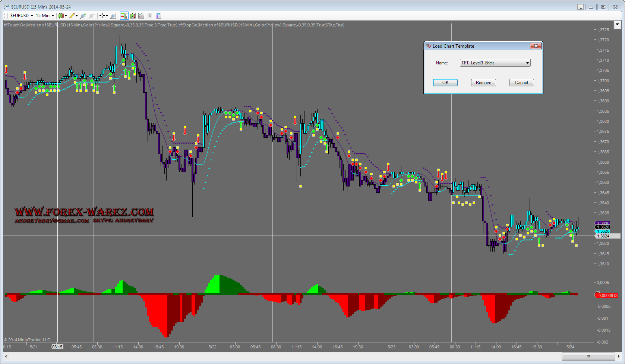Viewport: 625px width, 364px height.
Task: Click Cancel in the template dialog
Action: [x=521, y=83]
